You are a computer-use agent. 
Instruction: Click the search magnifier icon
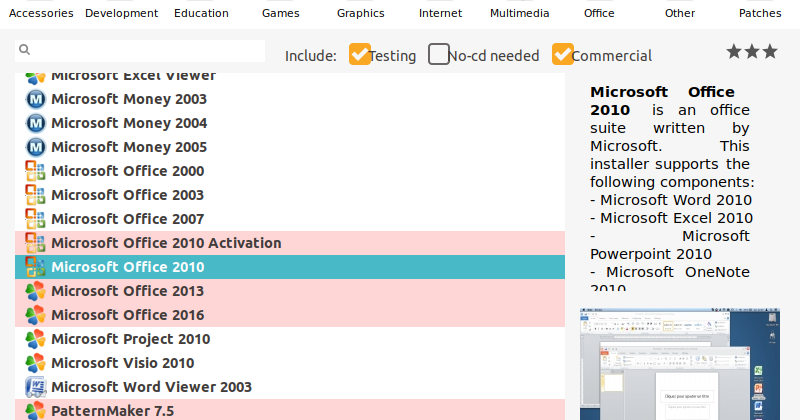click(24, 50)
